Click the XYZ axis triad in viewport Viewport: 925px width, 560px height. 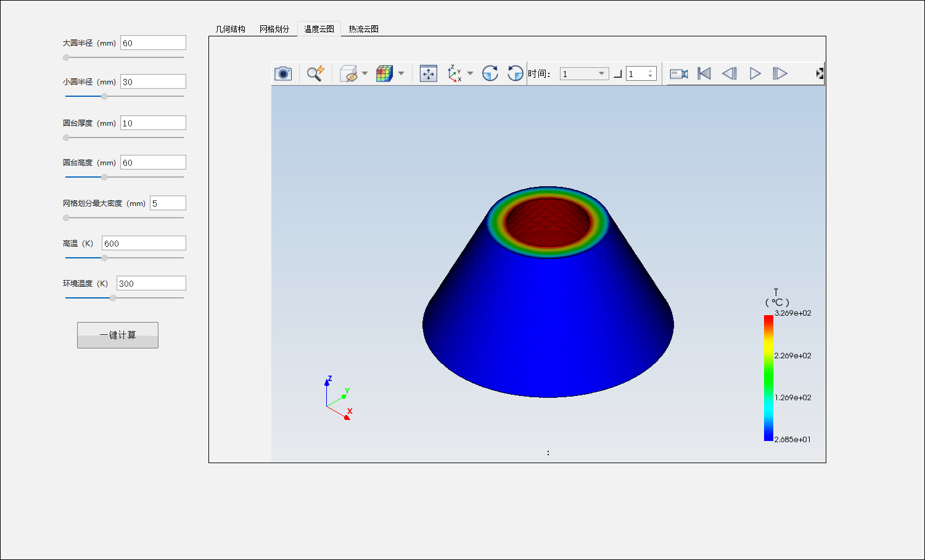coord(338,398)
